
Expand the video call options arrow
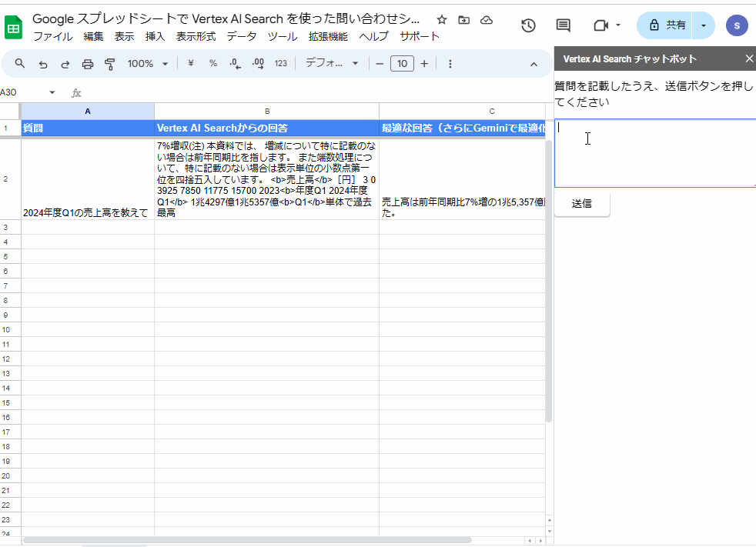[617, 25]
